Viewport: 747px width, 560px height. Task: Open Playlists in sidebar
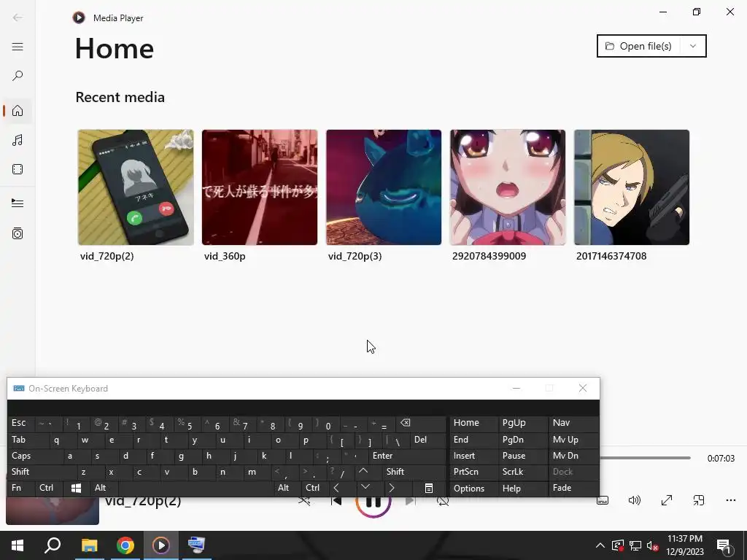tap(18, 233)
